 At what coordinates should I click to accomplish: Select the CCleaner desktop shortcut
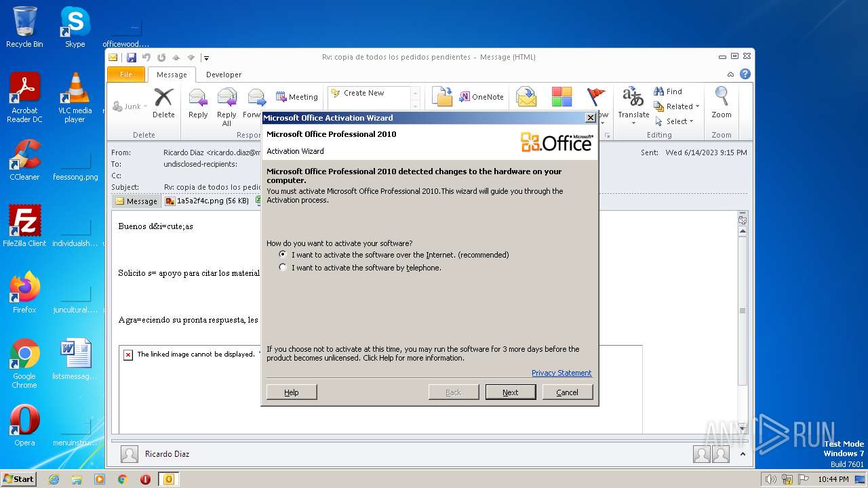(x=24, y=160)
